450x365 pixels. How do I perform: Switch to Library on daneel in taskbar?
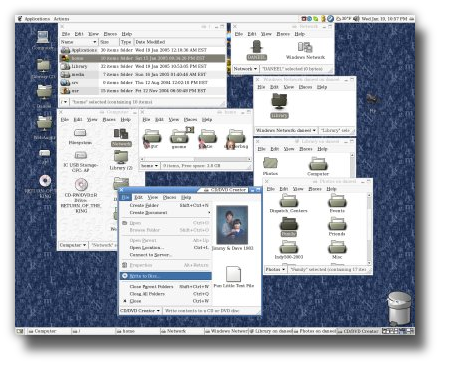tap(271, 331)
